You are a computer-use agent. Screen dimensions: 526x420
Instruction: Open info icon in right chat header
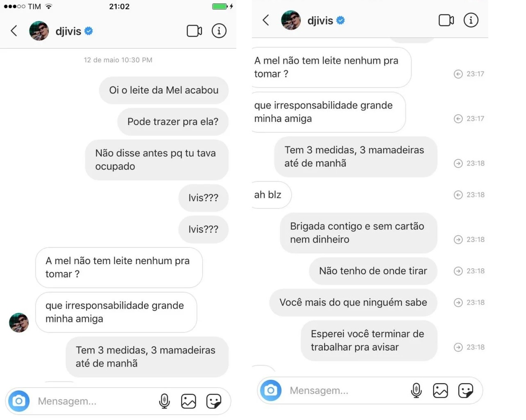point(471,20)
